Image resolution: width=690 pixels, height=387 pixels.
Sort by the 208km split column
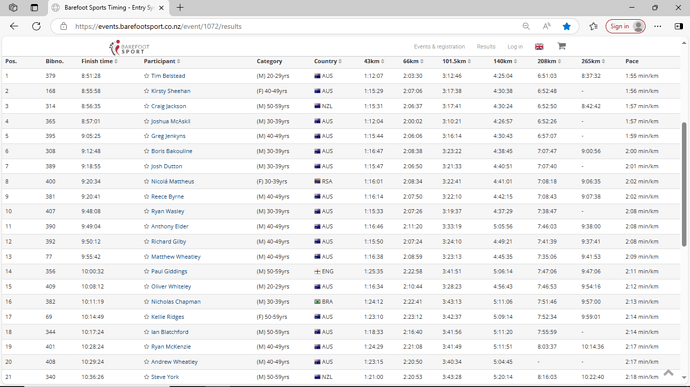pos(549,61)
